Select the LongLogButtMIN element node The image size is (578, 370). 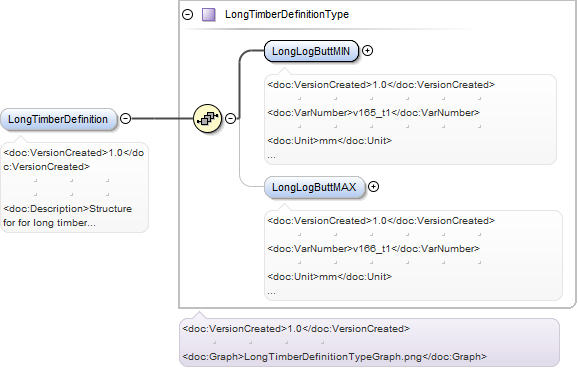pyautogui.click(x=311, y=51)
